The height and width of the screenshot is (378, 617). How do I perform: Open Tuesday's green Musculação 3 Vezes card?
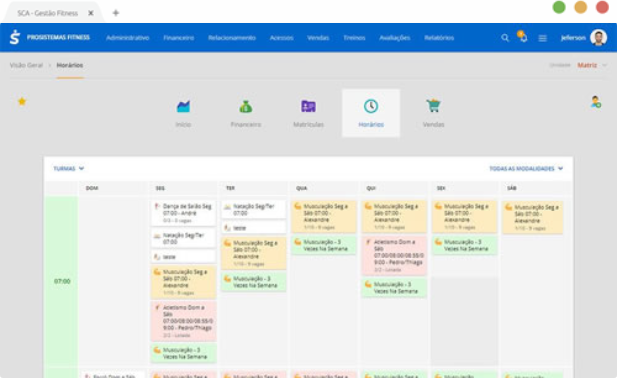[x=254, y=282]
